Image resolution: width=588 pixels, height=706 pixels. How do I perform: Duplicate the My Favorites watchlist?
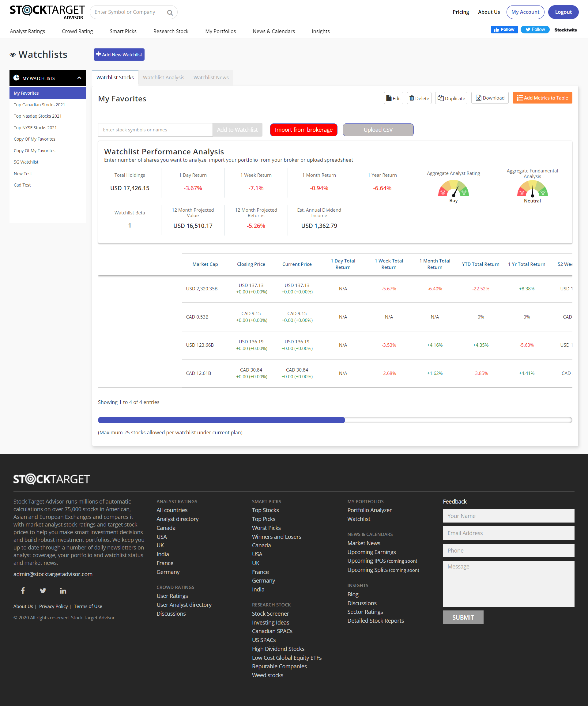point(451,98)
